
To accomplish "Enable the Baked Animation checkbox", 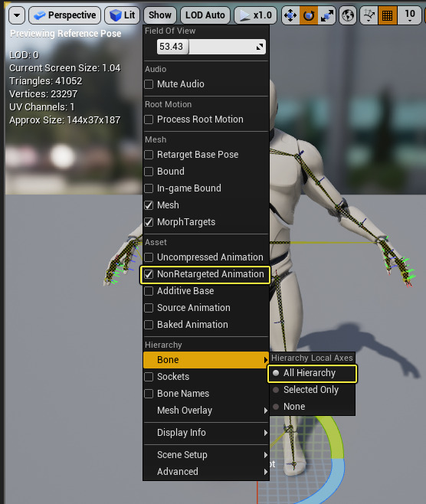I will click(149, 325).
